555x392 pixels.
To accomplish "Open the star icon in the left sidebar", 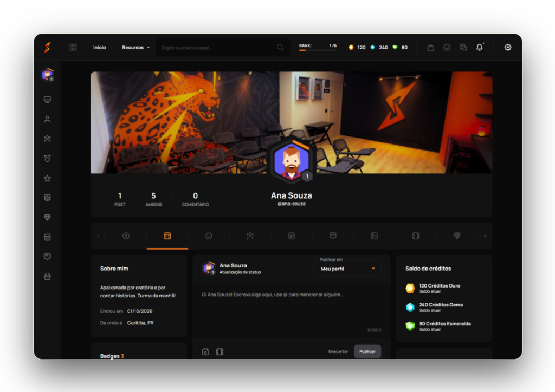I will [48, 178].
